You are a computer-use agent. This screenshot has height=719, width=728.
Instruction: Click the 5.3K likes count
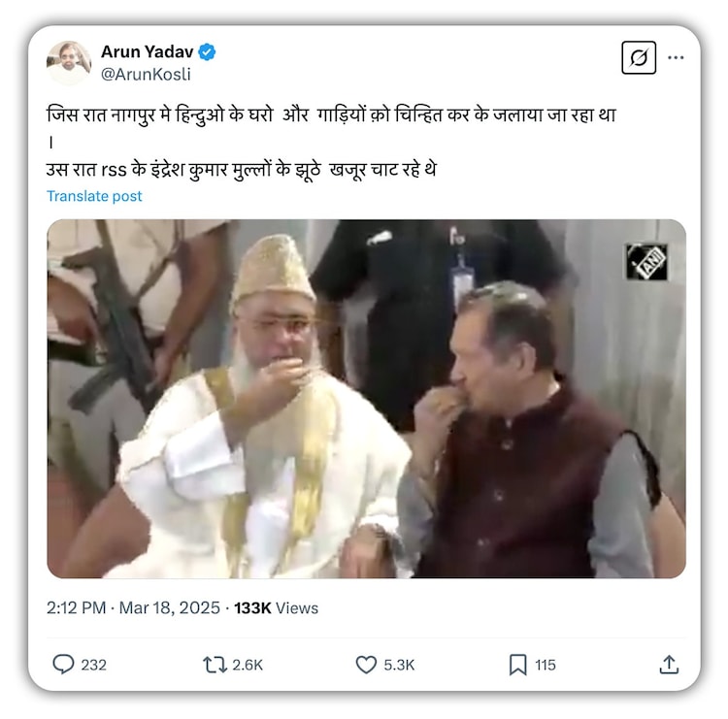[x=399, y=666]
